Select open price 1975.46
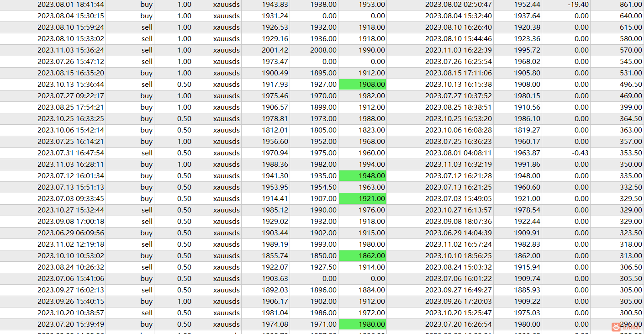 click(x=275, y=96)
